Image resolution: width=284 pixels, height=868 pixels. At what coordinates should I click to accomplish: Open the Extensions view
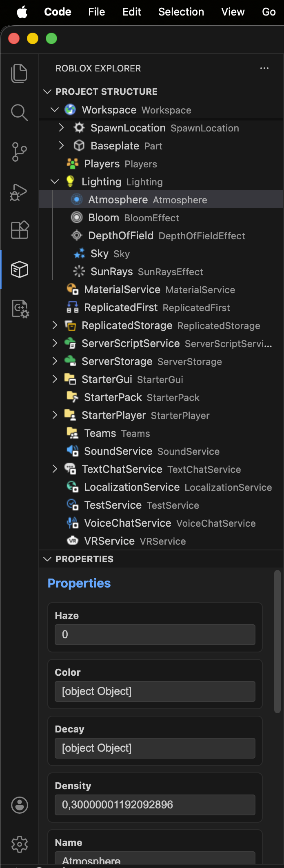pyautogui.click(x=19, y=230)
